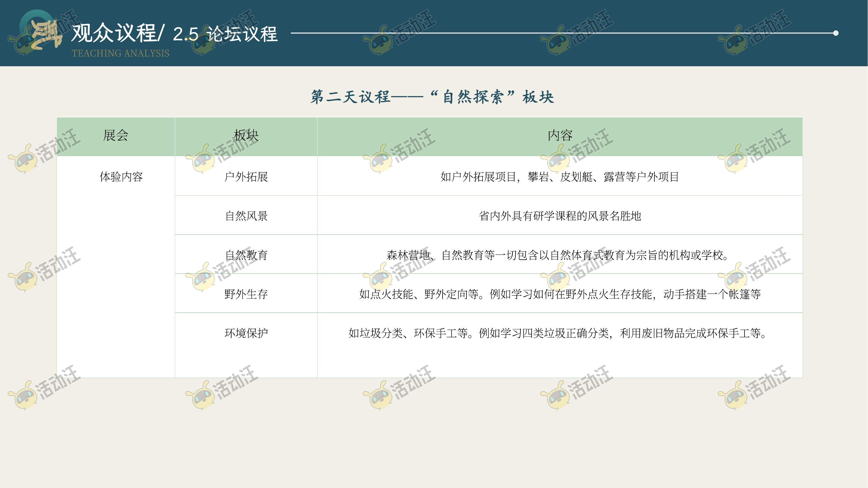Click the white dot ending the header line

(x=835, y=33)
